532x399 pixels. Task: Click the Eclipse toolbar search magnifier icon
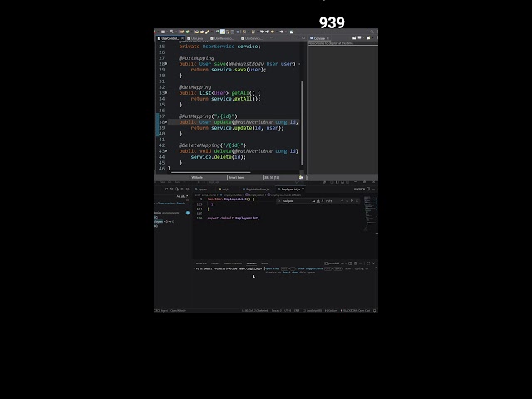point(372,32)
